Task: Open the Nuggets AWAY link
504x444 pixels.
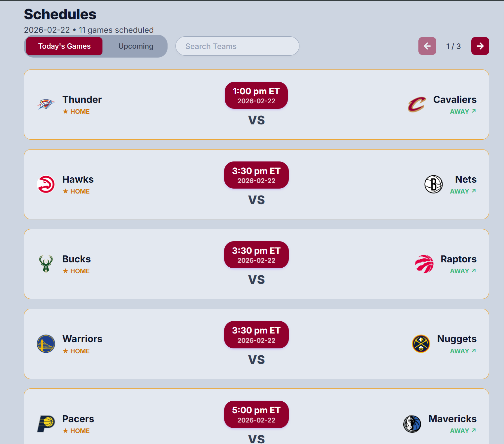Action: point(463,351)
